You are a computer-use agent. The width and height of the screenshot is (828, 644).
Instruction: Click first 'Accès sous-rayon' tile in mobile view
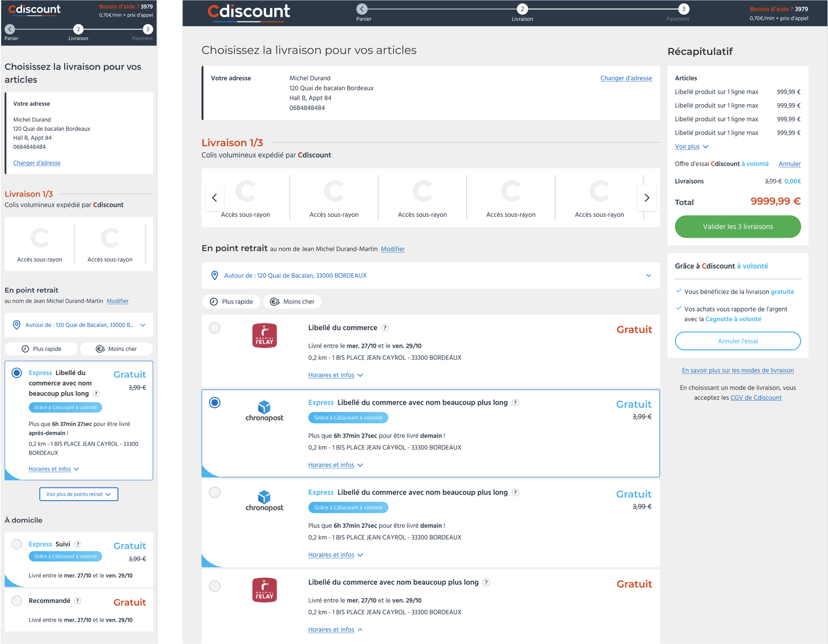[x=39, y=244]
